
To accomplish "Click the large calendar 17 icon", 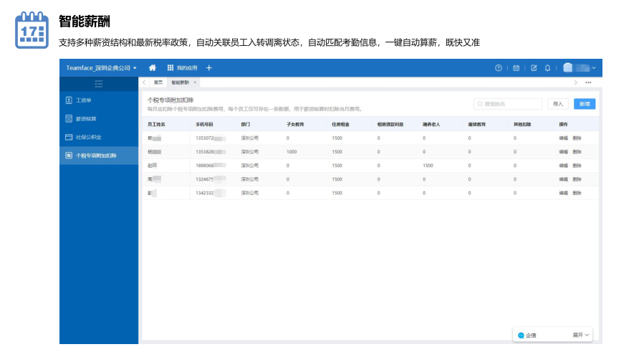I will pos(32,30).
